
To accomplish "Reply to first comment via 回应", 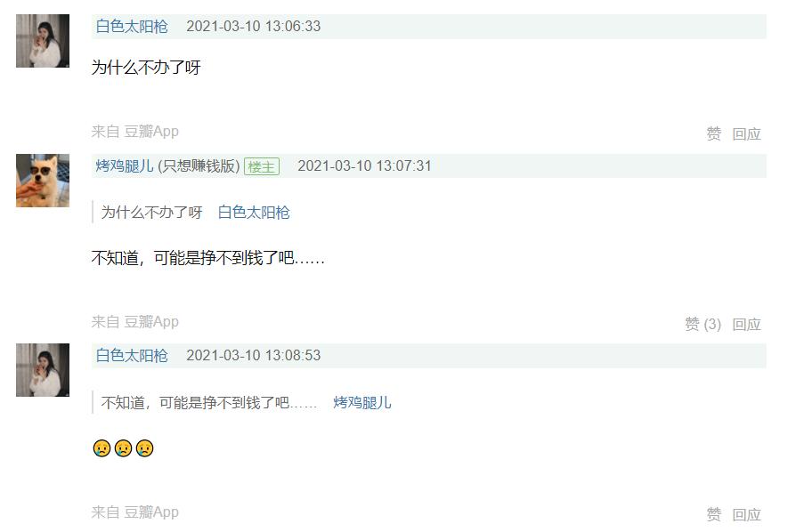I will tap(746, 133).
